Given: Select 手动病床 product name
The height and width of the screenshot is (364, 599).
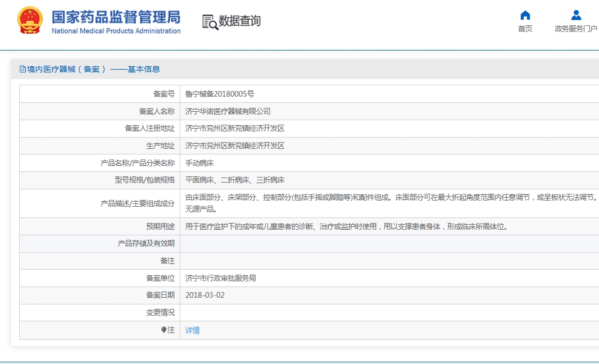Looking at the screenshot, I should coord(199,163).
